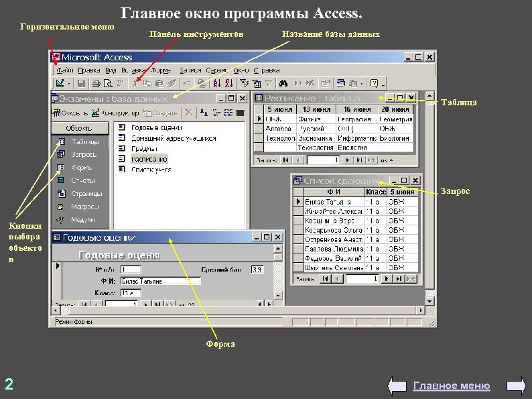Screen dimensions: 532x399
Task: Open the Вид menu
Action: pos(111,70)
